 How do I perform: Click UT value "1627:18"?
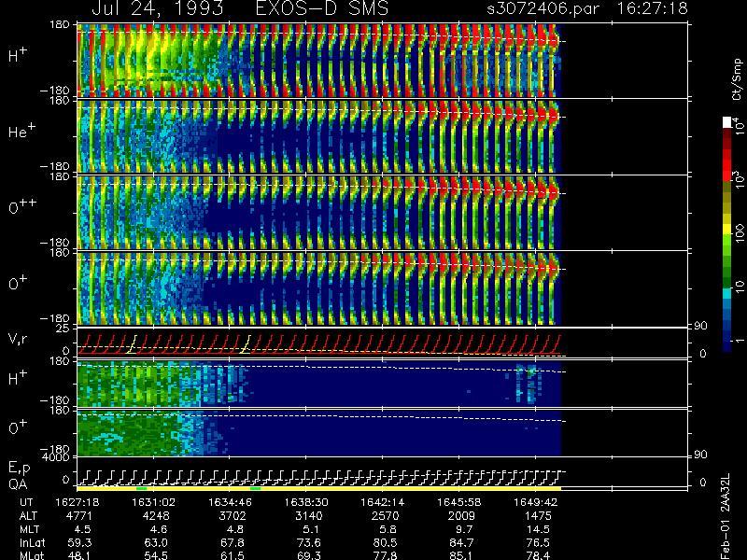78,502
